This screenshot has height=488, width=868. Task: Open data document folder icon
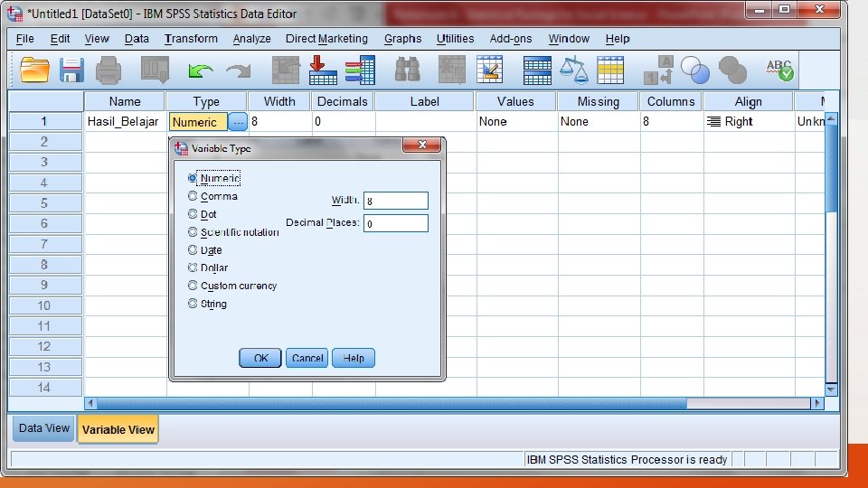click(x=34, y=70)
